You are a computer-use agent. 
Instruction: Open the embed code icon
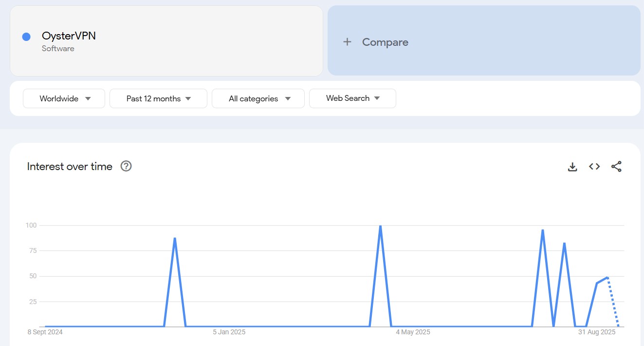click(594, 167)
